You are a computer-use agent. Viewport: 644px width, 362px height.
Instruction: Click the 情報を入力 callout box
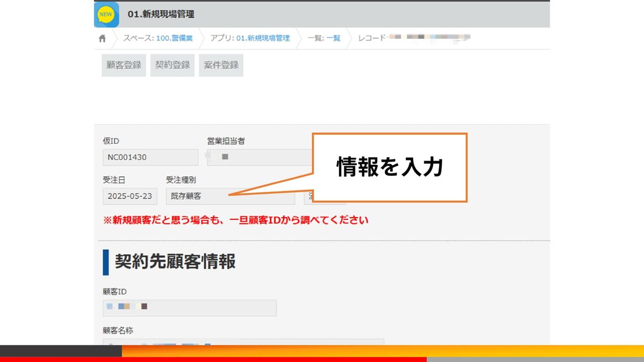pyautogui.click(x=390, y=167)
